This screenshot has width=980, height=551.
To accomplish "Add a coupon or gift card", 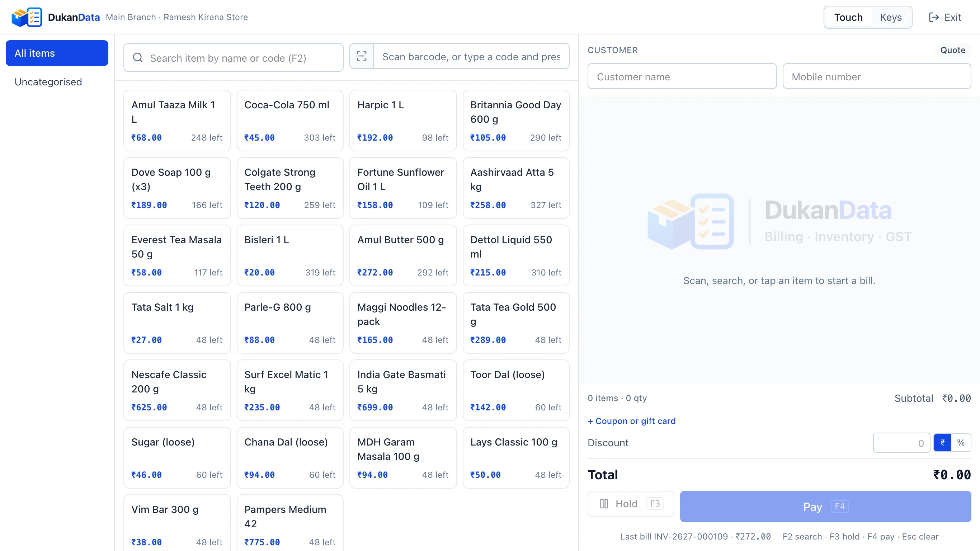I will pyautogui.click(x=632, y=421).
